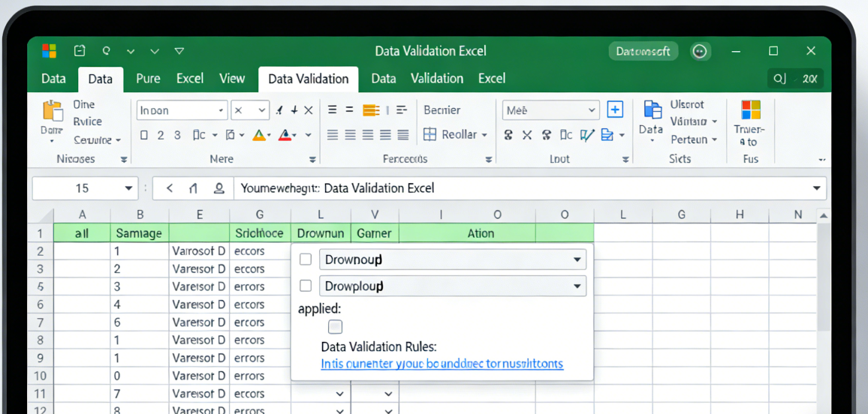Viewport: 868px width, 414px height.
Task: Click the slanted pen icon beside size box
Action: 279,110
